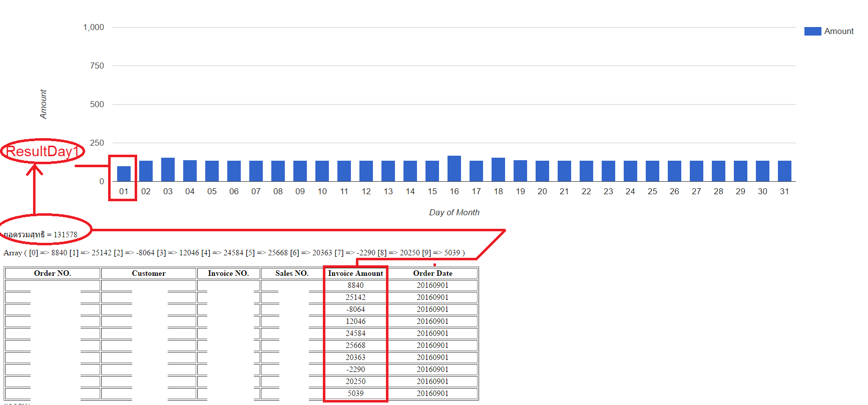Select the last bar for day 31
Viewport: 868px width, 405px height.
click(784, 171)
